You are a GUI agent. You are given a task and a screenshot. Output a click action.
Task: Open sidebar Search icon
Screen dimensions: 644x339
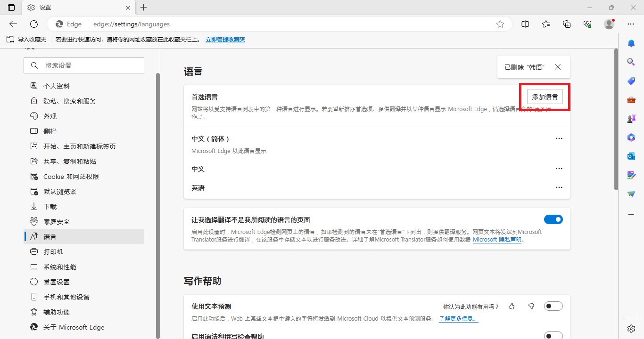[x=631, y=62]
